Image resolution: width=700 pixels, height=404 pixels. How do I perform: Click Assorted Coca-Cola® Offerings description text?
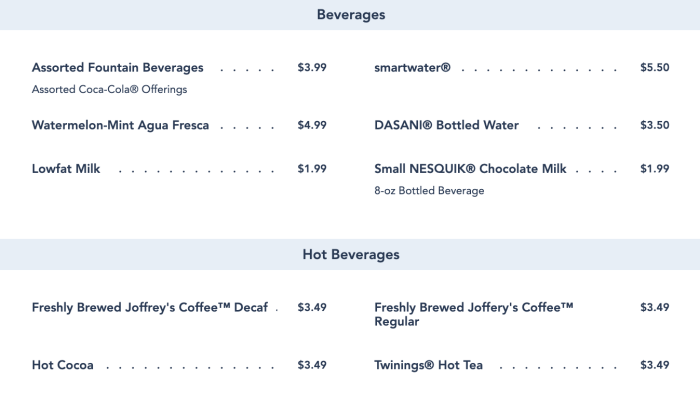109,89
